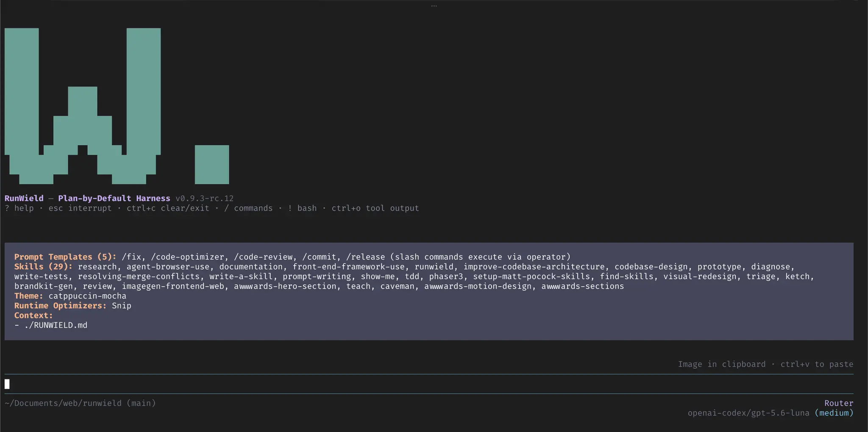Viewport: 868px width, 432px height.
Task: Click the openai-codex/gpt-5.6-luna model name
Action: [748, 413]
